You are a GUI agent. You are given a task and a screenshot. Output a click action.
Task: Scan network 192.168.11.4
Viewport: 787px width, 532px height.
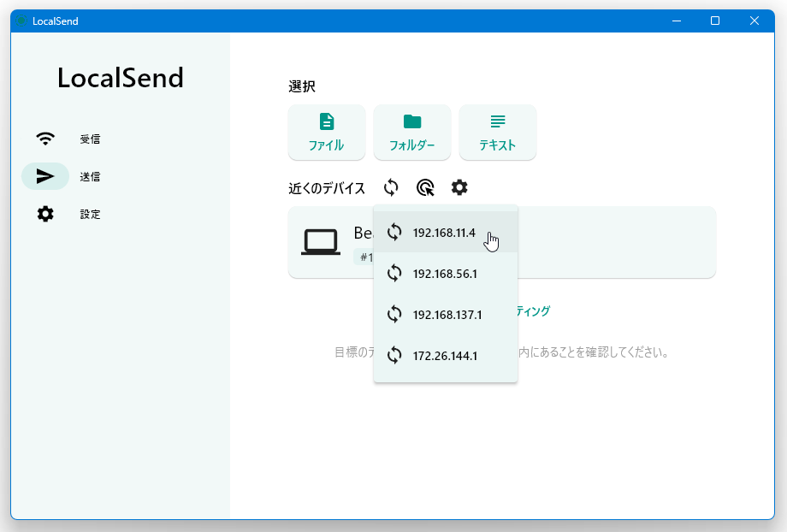click(446, 233)
